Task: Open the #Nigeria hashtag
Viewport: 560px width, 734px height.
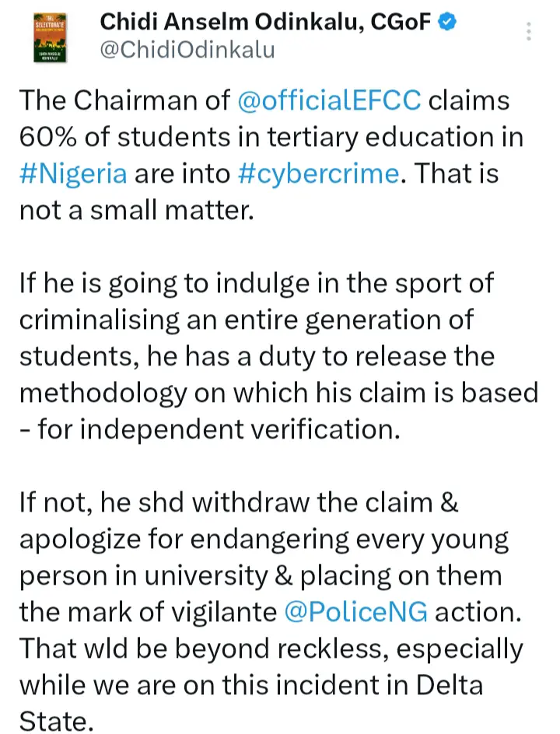Action: (74, 171)
